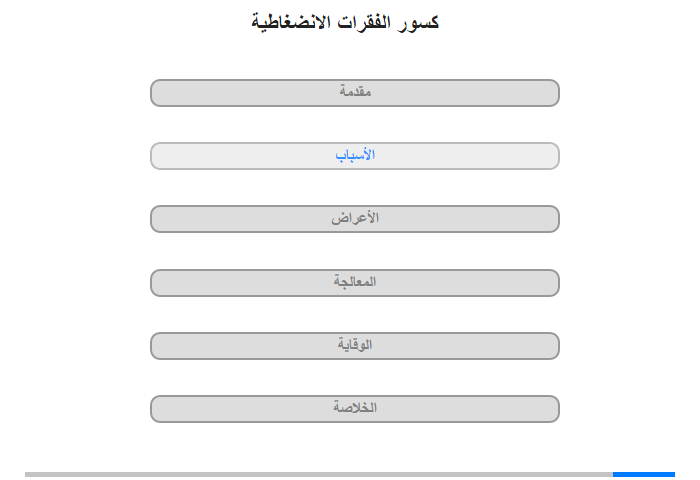Select the Prevention menu entry
The height and width of the screenshot is (480, 700).
(354, 346)
